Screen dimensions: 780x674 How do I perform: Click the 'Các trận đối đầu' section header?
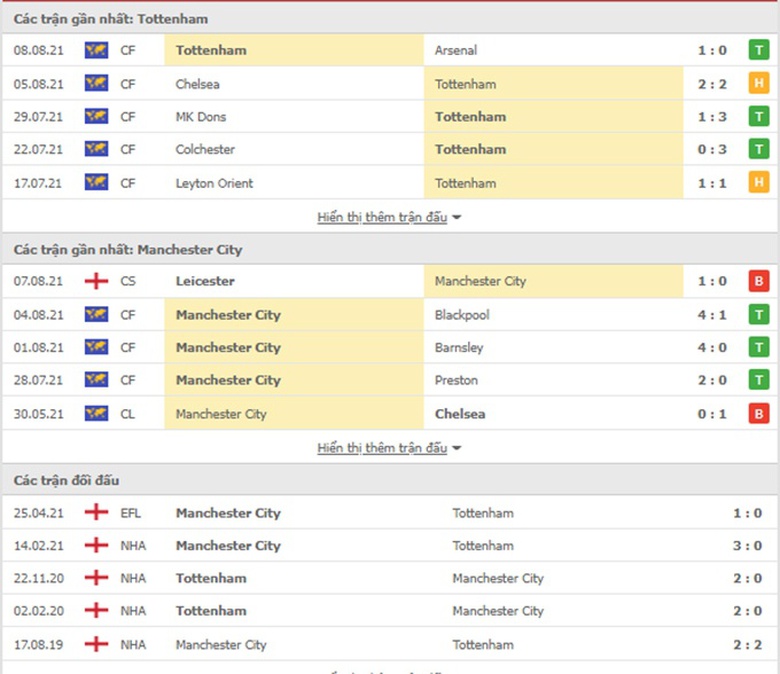point(67,481)
